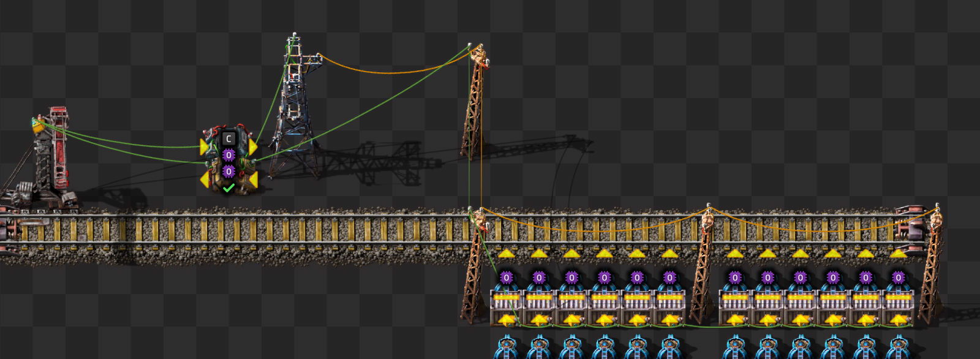
Task: Click the second purple 0 icon above the chests
Action: click(x=539, y=278)
